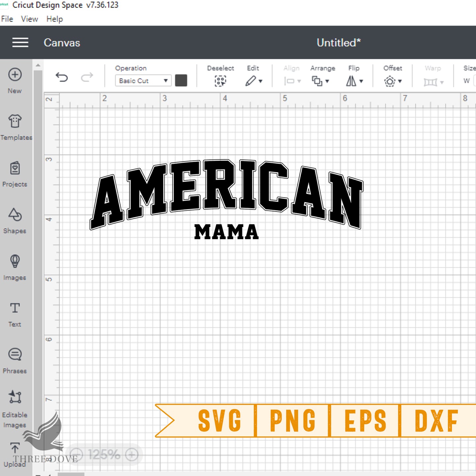Redo the last action

(87, 77)
